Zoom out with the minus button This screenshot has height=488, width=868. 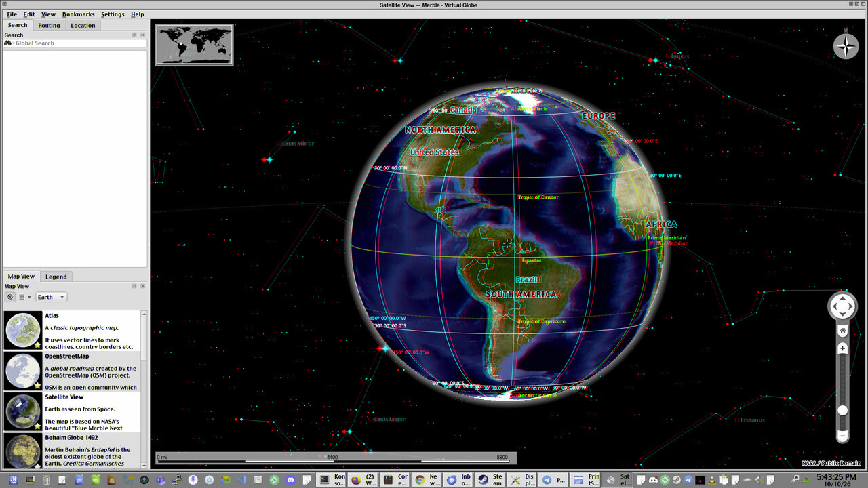click(x=842, y=436)
